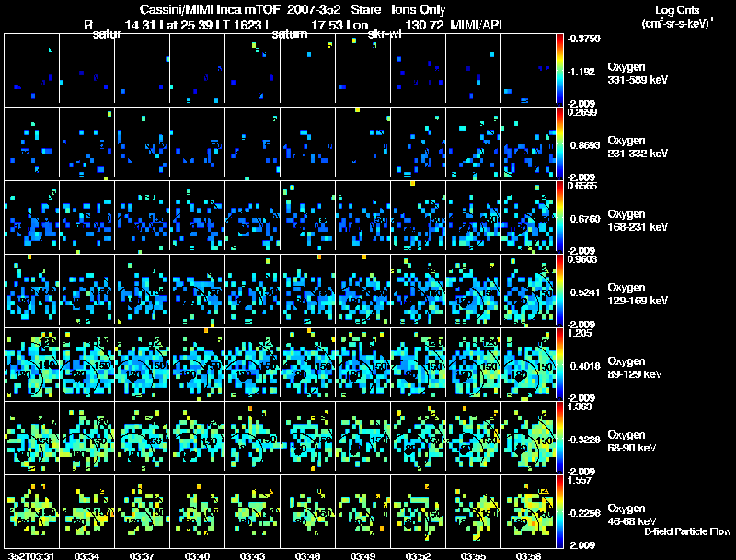This screenshot has height=560, width=736.
Task: Select the 352T03:31 start time label
Action: pyautogui.click(x=28, y=554)
